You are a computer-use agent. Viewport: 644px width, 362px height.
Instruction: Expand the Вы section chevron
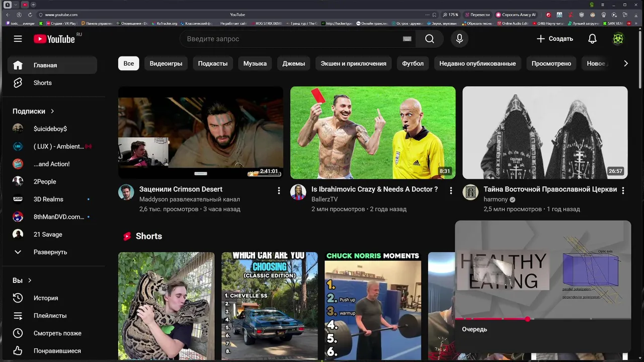(30, 280)
